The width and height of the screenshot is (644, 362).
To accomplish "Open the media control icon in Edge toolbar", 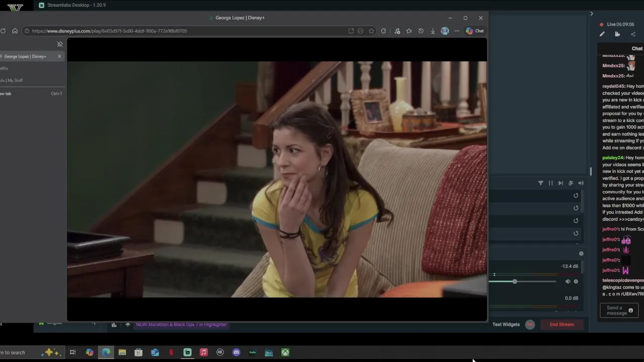I will [x=397, y=31].
